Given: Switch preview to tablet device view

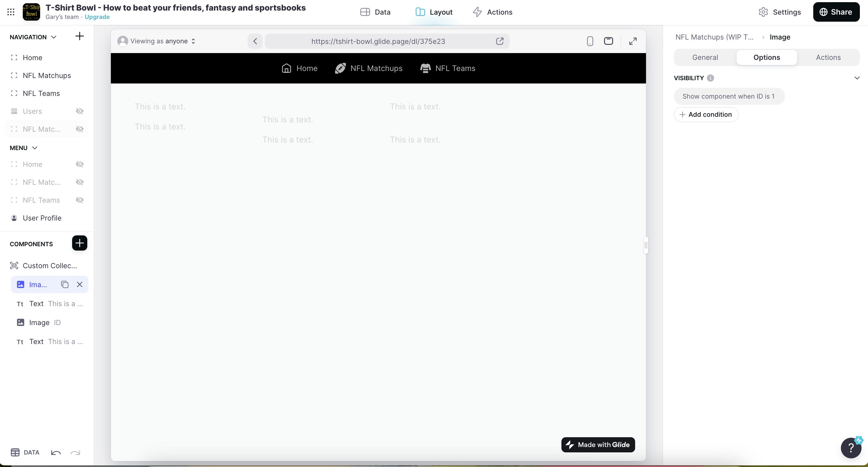Looking at the screenshot, I should 608,41.
